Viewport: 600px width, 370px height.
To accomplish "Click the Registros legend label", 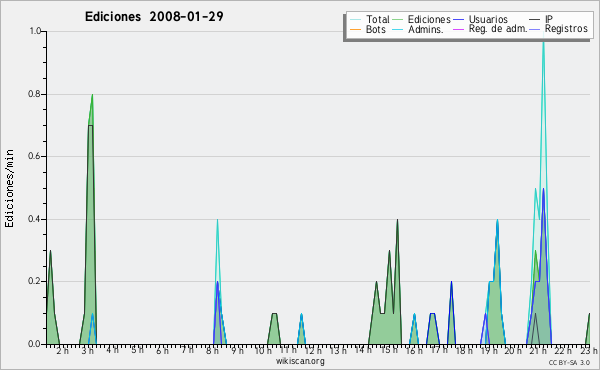I will pyautogui.click(x=566, y=29).
